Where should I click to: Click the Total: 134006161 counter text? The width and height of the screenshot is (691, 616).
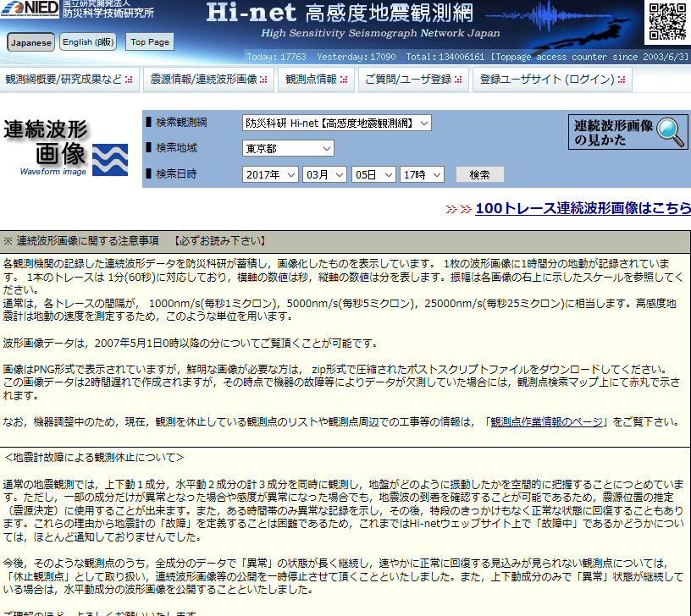point(445,57)
